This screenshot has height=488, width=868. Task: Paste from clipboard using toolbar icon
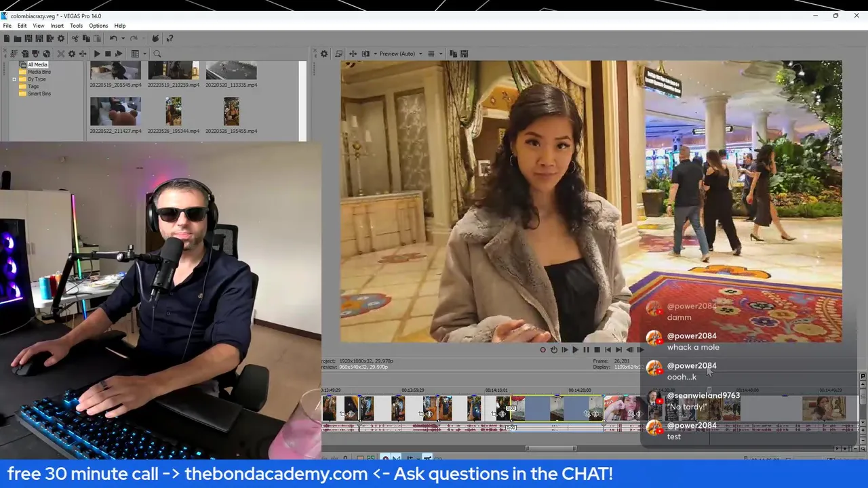97,39
